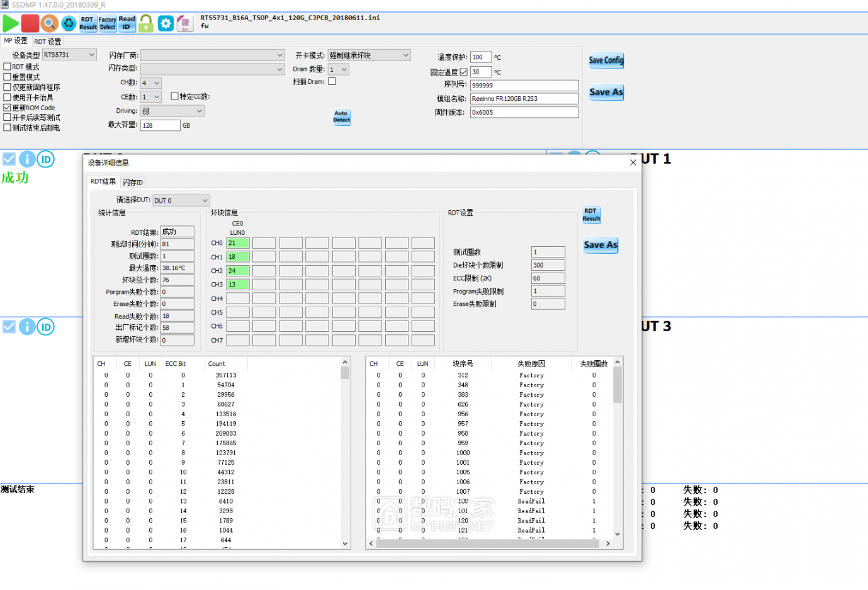Uncheck the 固定温度 checkbox
Image resolution: width=868 pixels, height=590 pixels.
point(463,72)
